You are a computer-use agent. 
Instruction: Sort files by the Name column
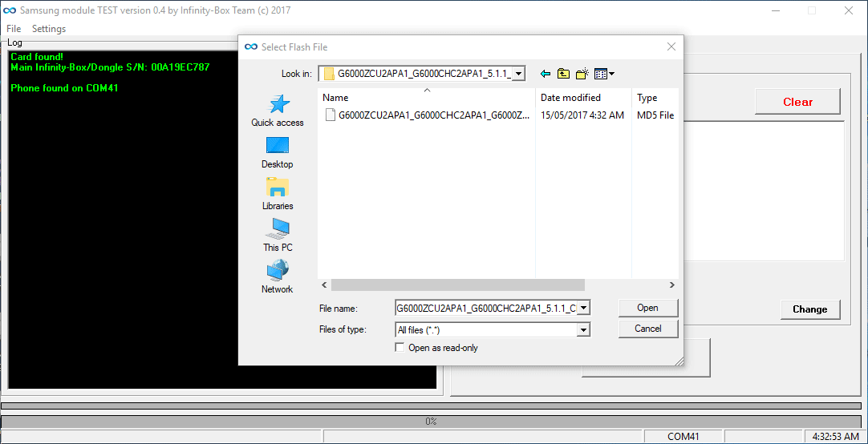(x=426, y=97)
